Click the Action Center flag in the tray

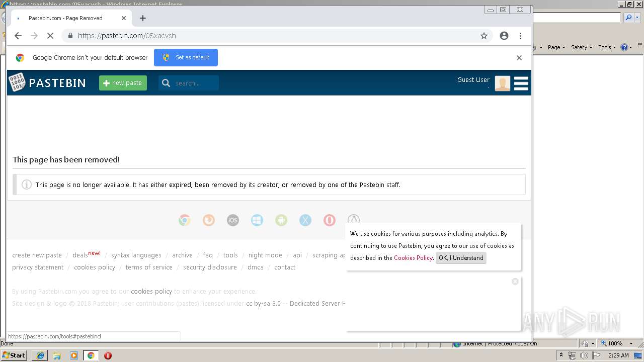[596, 355]
